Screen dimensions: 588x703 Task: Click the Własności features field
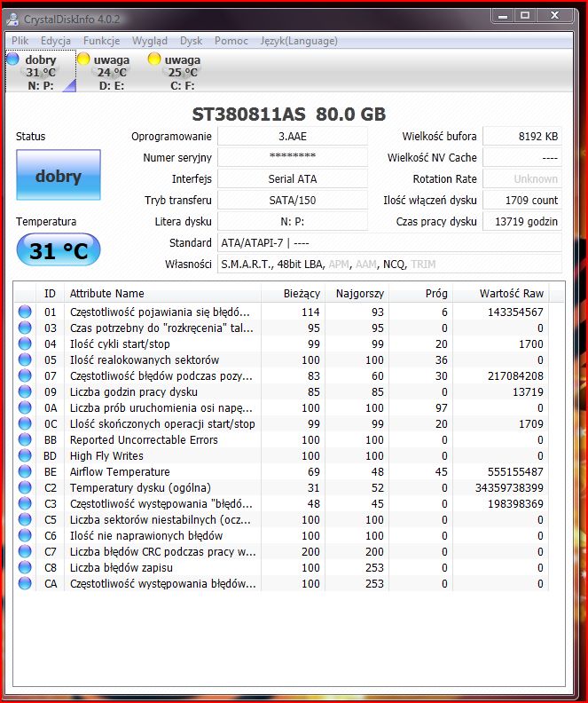click(389, 265)
